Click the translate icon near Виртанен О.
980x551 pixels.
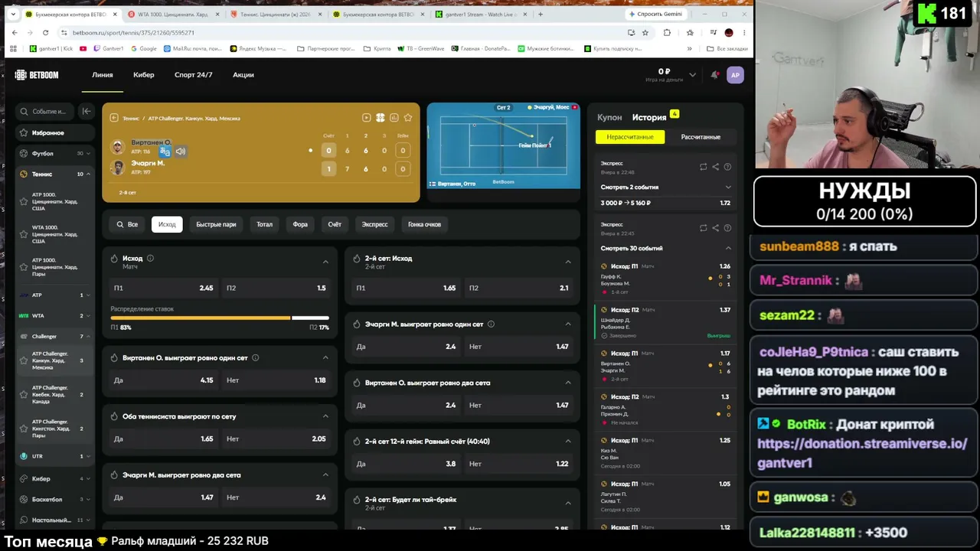(165, 152)
